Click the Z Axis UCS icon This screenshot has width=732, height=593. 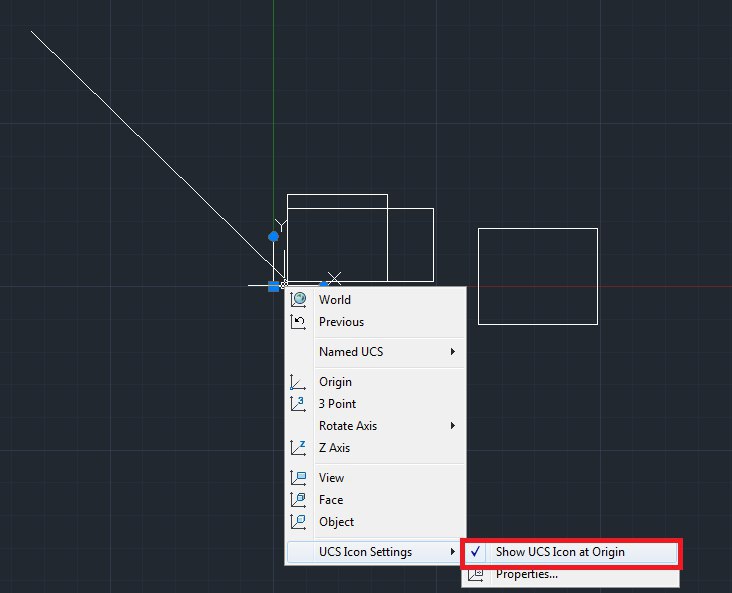coord(298,448)
